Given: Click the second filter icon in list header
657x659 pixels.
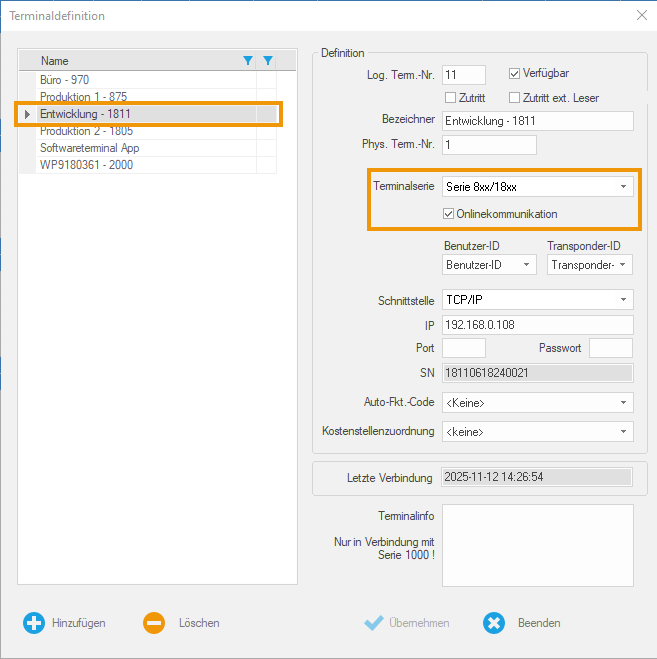Looking at the screenshot, I should pyautogui.click(x=267, y=61).
